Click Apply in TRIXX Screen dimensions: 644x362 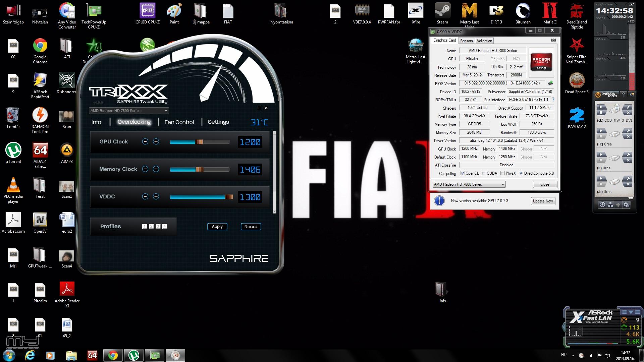(217, 227)
